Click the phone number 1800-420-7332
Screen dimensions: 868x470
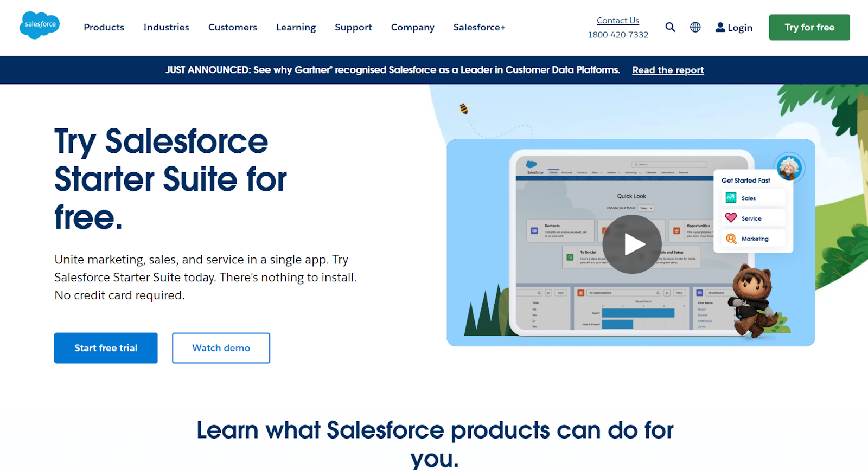618,35
